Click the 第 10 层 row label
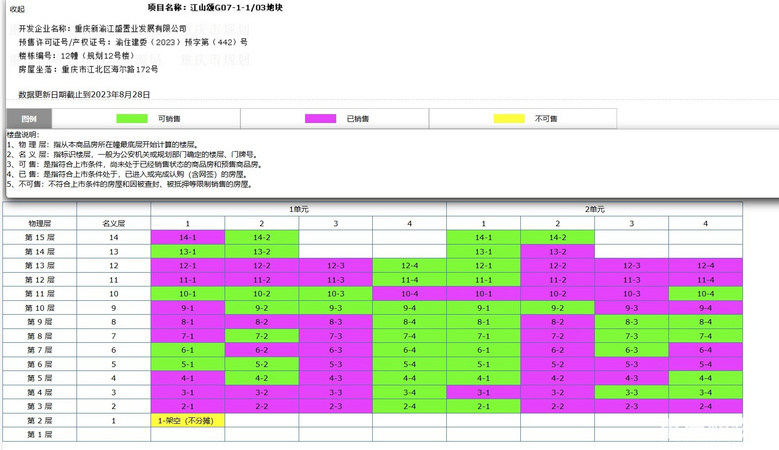The width and height of the screenshot is (779, 450). point(40,308)
